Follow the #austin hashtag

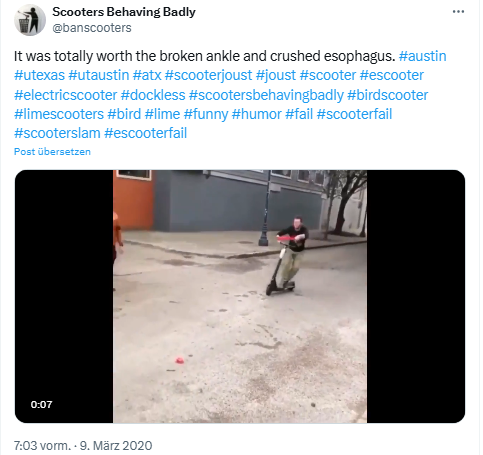422,56
